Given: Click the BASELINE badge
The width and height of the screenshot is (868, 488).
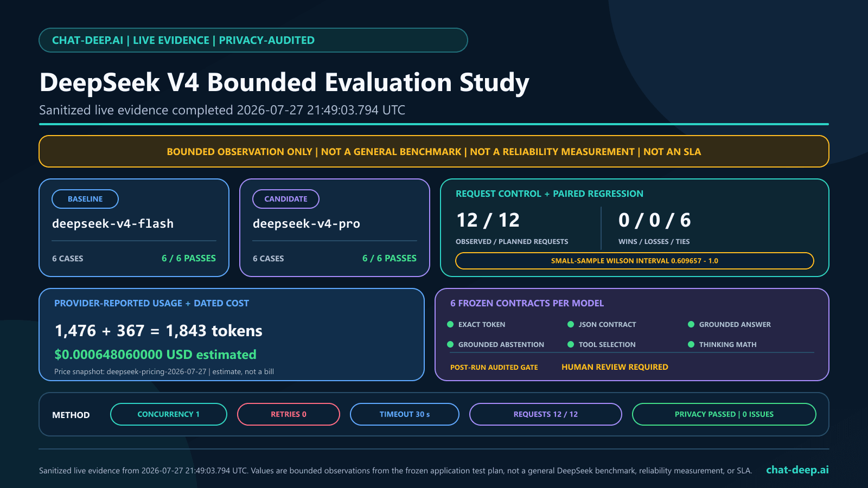Looking at the screenshot, I should coord(85,199).
